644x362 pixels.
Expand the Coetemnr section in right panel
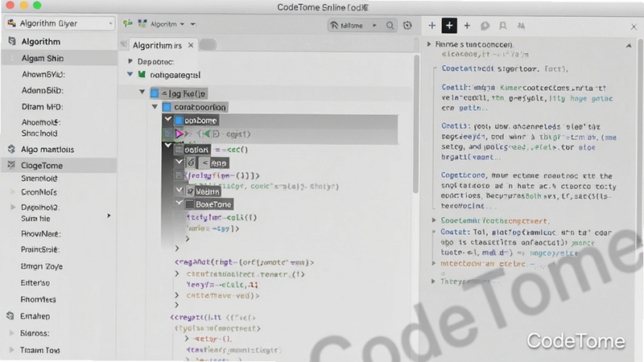tap(434, 220)
